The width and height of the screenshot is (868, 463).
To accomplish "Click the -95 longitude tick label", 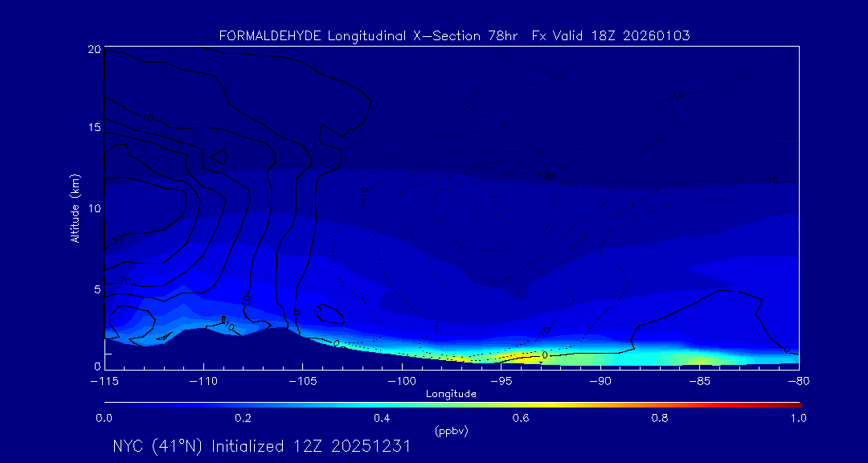I will point(501,382).
